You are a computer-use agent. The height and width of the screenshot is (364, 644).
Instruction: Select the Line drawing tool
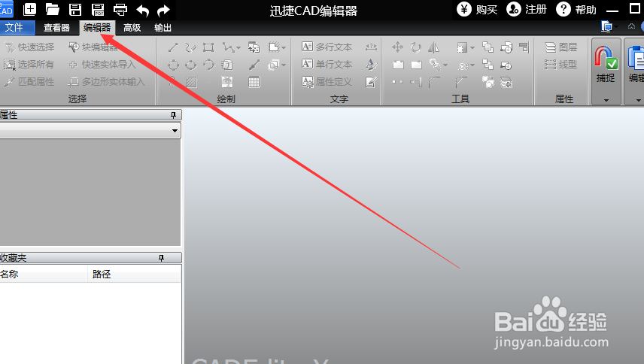173,47
